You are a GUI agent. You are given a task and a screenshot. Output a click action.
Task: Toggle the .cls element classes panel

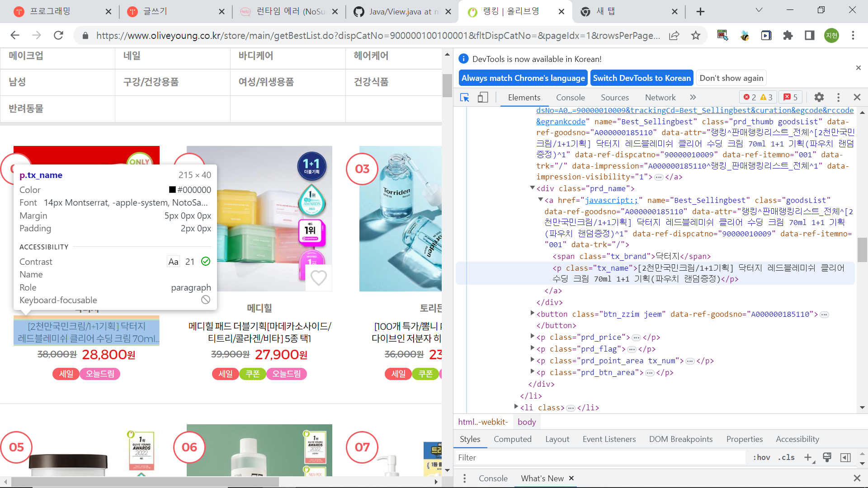(x=786, y=457)
